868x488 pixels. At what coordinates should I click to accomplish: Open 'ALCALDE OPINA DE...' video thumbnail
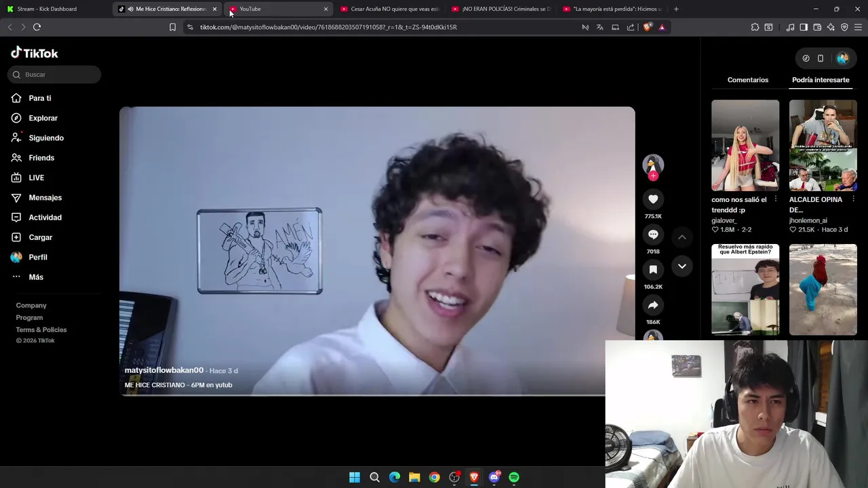[823, 146]
